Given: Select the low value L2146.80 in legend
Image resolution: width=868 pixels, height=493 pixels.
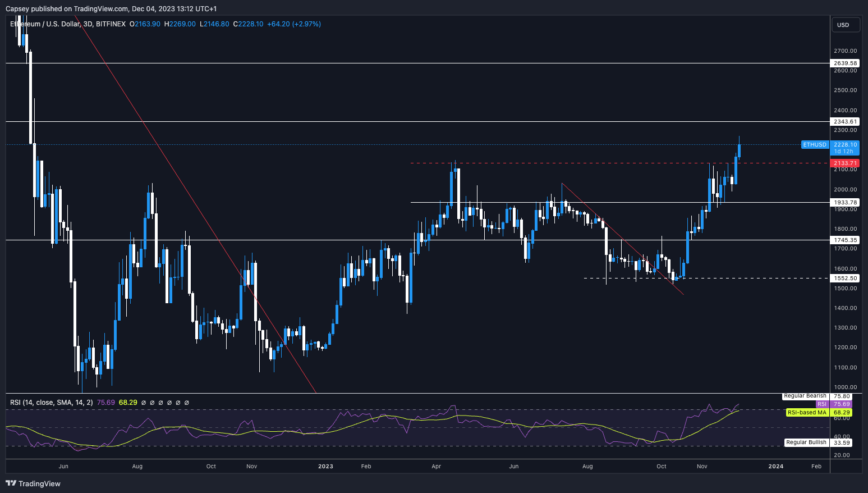Looking at the screenshot, I should (214, 24).
